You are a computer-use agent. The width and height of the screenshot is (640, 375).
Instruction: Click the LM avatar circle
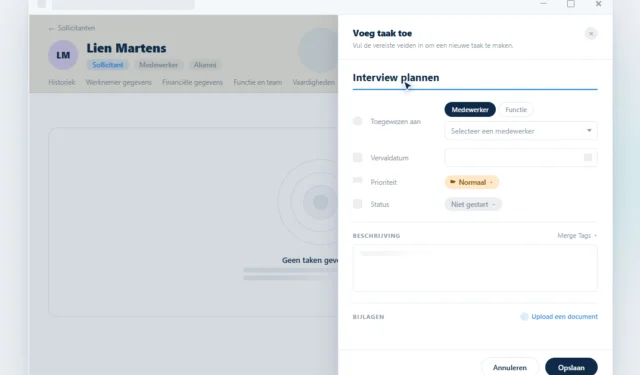coord(63,55)
